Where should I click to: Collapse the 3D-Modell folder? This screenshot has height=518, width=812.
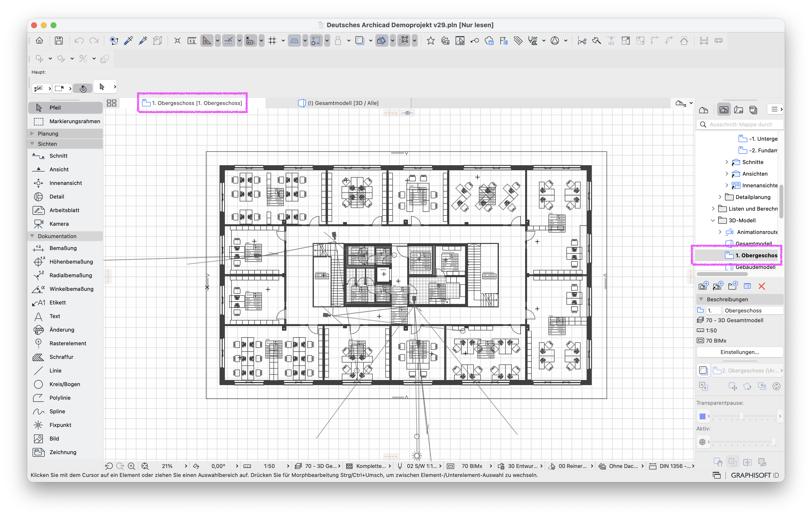713,220
